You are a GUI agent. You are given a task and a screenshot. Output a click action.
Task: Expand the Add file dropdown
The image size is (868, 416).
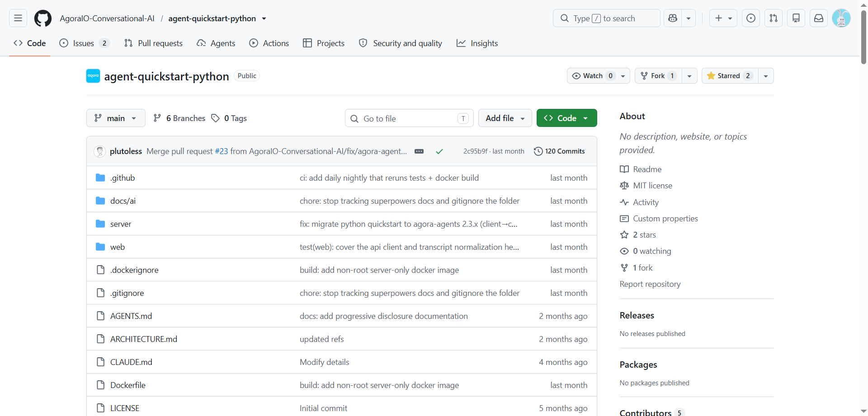505,118
